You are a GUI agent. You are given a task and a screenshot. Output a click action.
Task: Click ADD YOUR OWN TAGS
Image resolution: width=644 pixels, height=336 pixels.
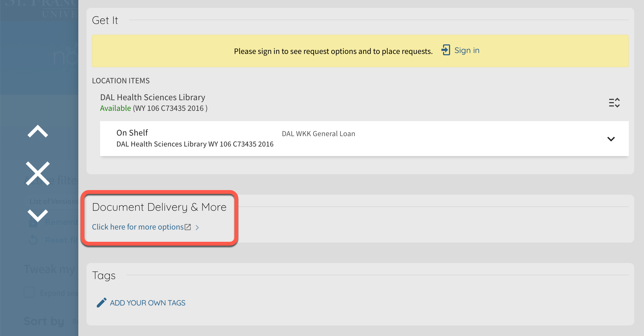148,303
